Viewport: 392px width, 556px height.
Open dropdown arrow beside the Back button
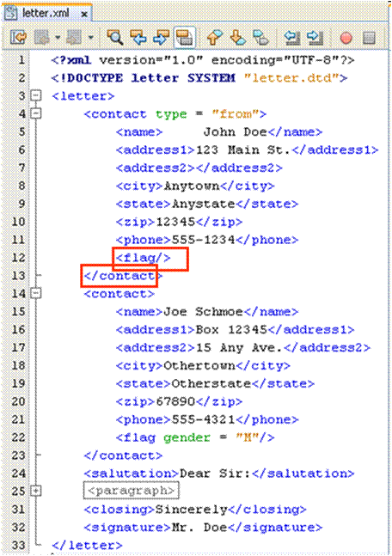click(x=58, y=37)
